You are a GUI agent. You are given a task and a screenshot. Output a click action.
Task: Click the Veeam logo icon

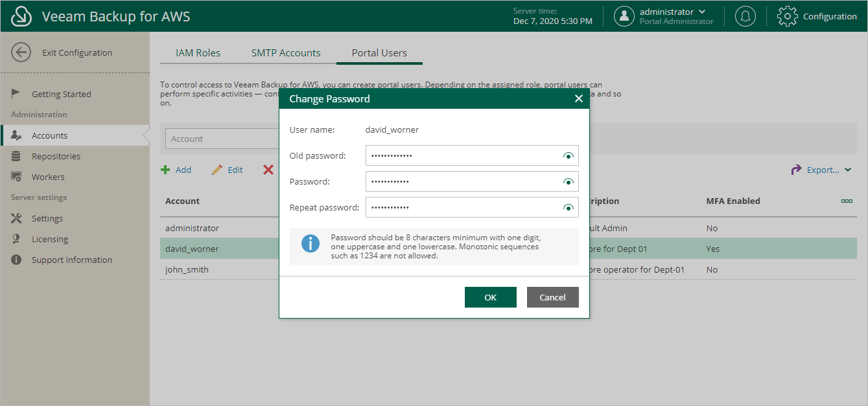(21, 16)
